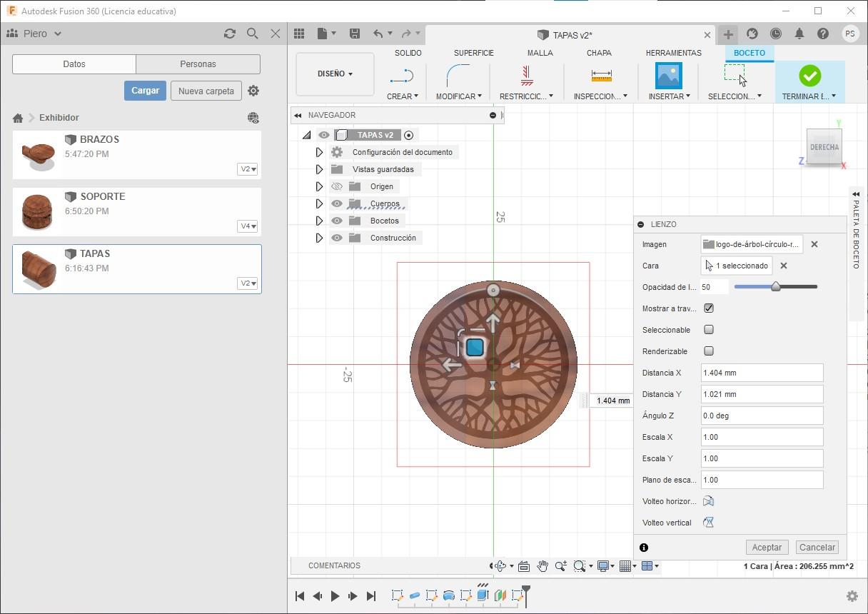Show the Origen folder via eye icon
868x614 pixels.
[x=337, y=186]
